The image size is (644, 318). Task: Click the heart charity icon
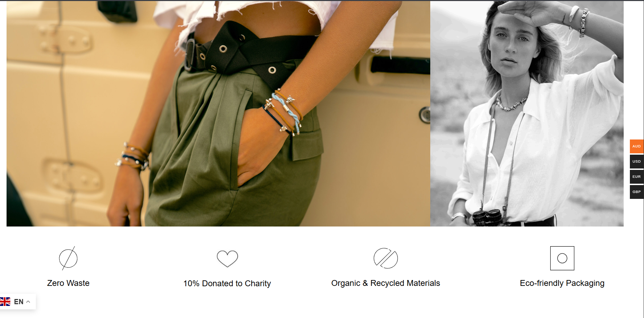point(227,258)
